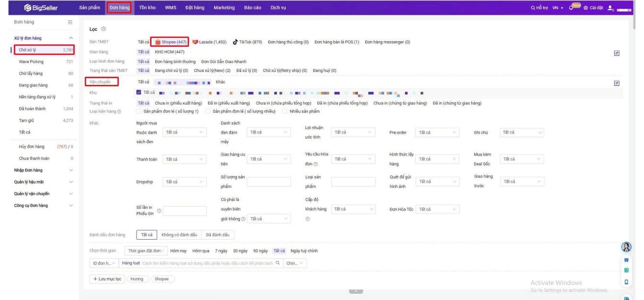Check Sản phẩm đơn lẻ (số lượng 1)
Viewport: 644px width, 300px height.
point(139,111)
